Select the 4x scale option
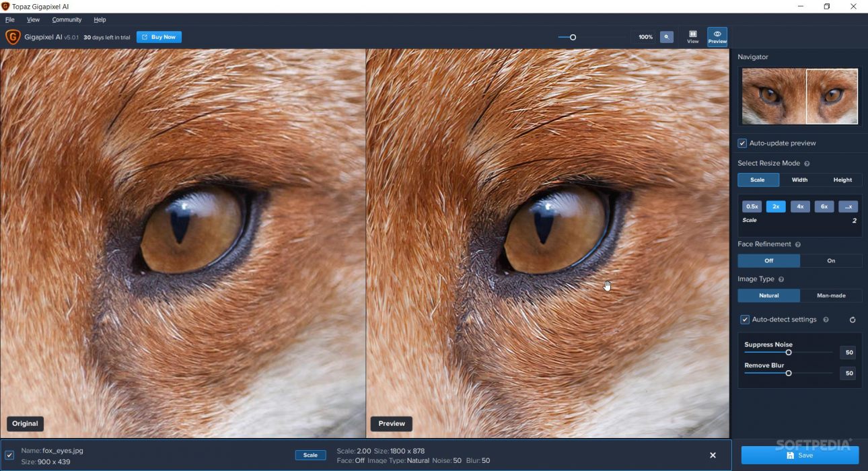The image size is (868, 471). click(x=800, y=207)
